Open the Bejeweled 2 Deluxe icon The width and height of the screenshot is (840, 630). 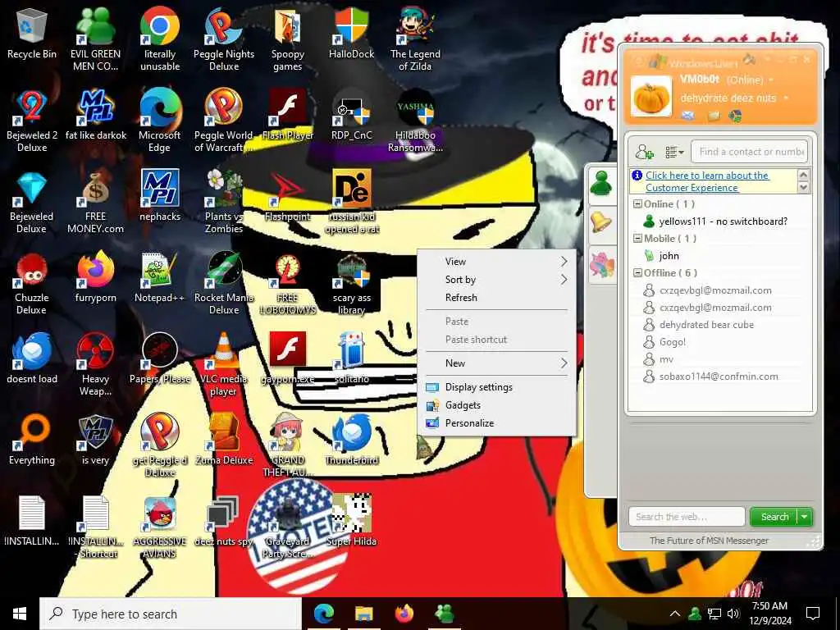(x=32, y=120)
